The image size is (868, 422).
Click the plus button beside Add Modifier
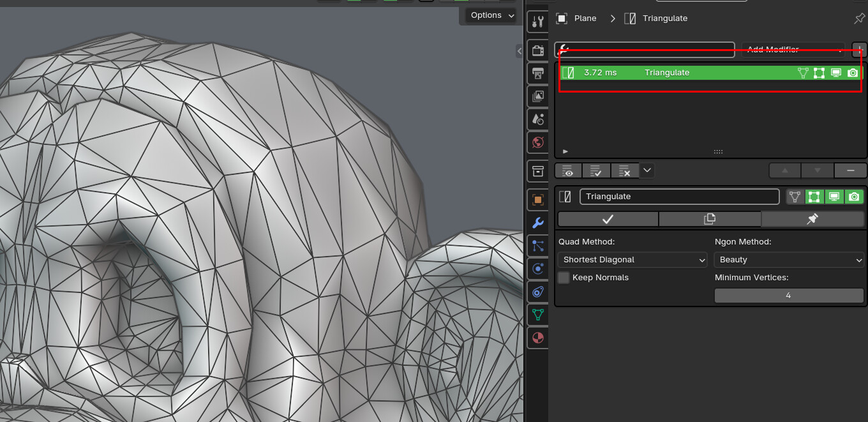[860, 49]
